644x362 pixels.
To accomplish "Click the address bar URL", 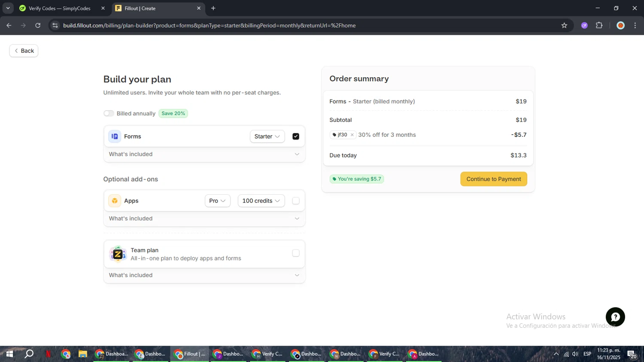I will click(210, 25).
